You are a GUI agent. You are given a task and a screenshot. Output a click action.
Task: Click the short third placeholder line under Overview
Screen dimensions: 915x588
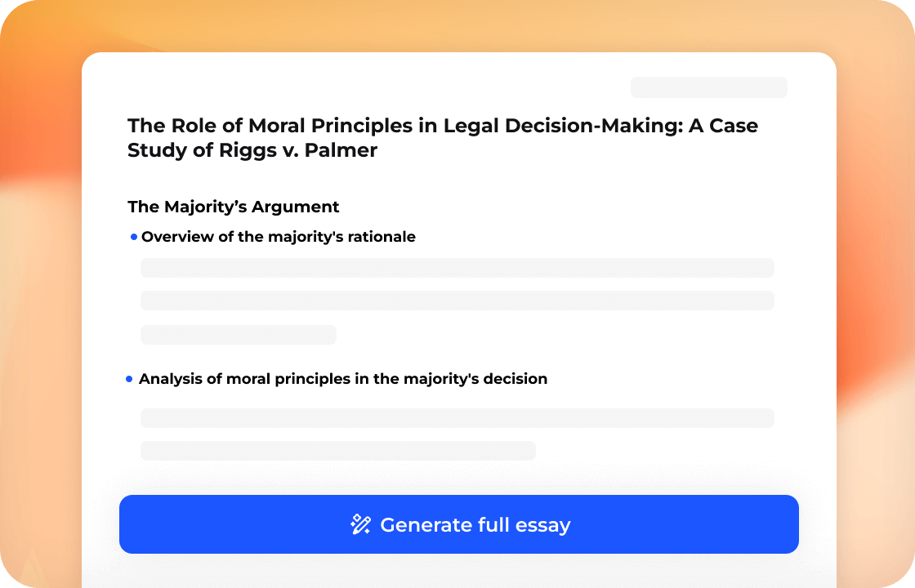[238, 335]
